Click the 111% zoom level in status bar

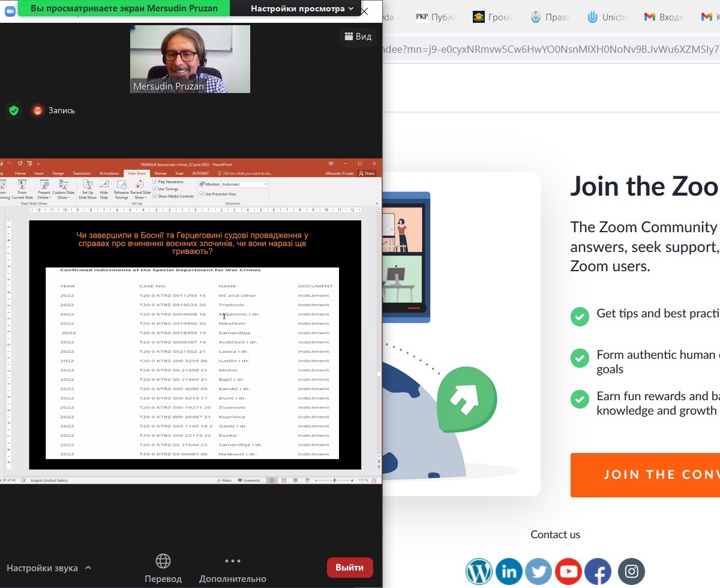tap(363, 481)
